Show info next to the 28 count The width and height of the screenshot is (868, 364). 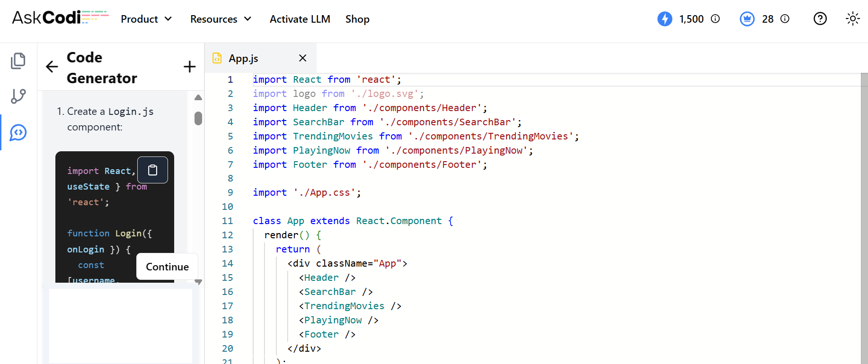(785, 19)
